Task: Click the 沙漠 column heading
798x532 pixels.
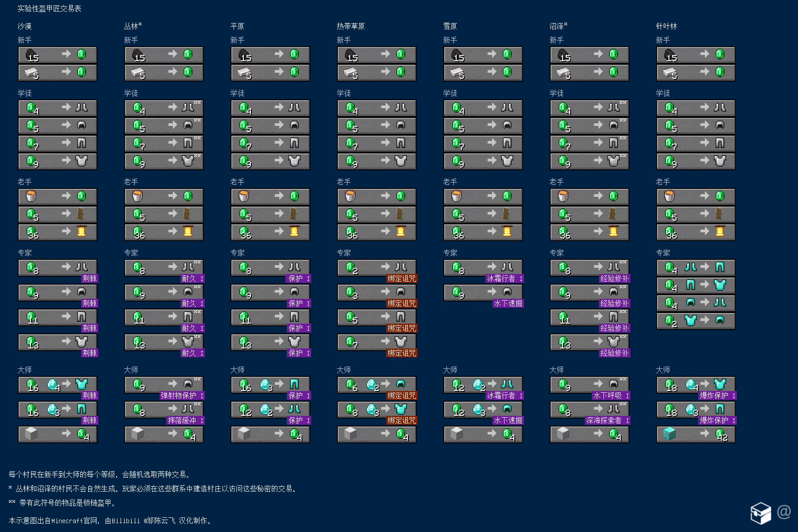Action: tap(25, 26)
